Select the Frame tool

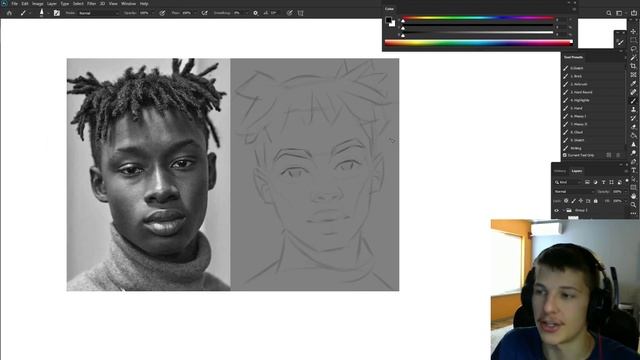pos(633,75)
